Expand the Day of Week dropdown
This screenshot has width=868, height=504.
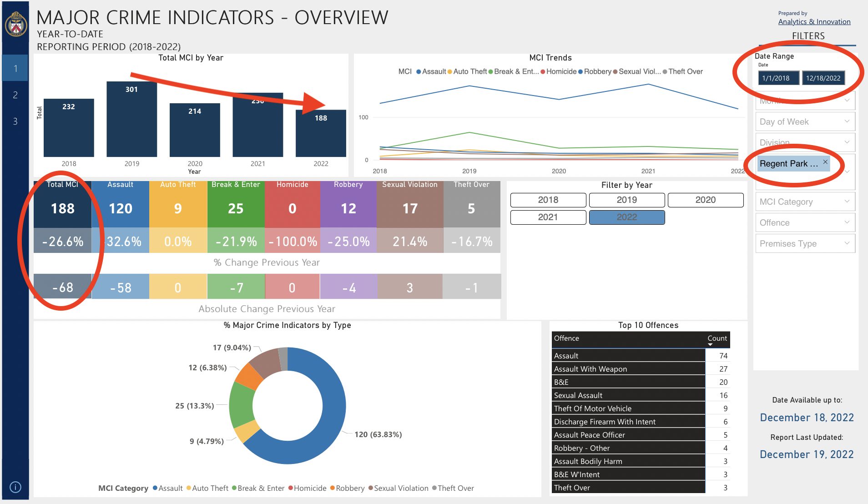point(805,122)
